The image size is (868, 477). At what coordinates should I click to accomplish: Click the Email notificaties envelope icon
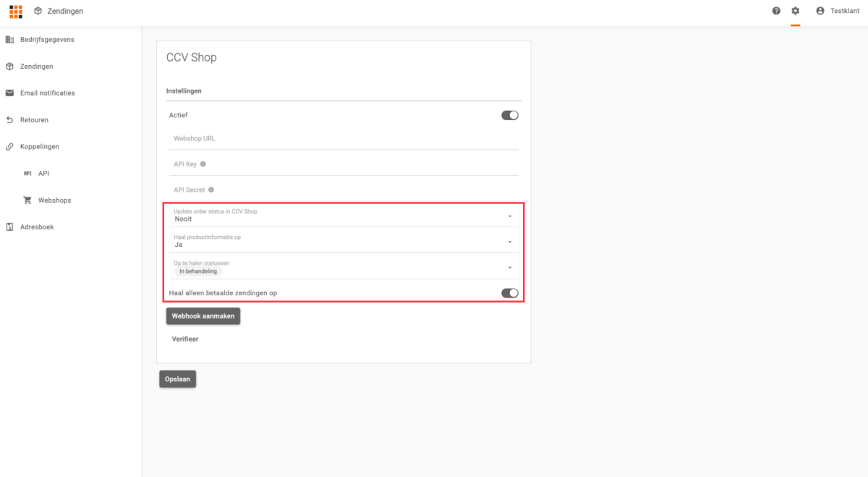tap(9, 93)
